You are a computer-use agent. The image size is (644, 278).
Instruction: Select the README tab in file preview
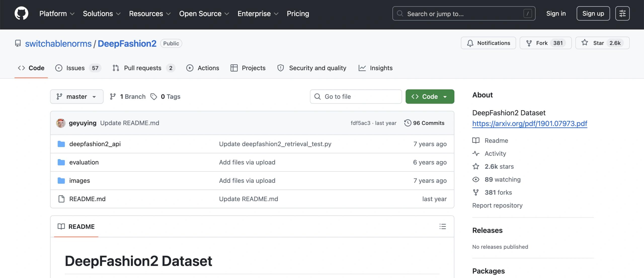pos(76,226)
